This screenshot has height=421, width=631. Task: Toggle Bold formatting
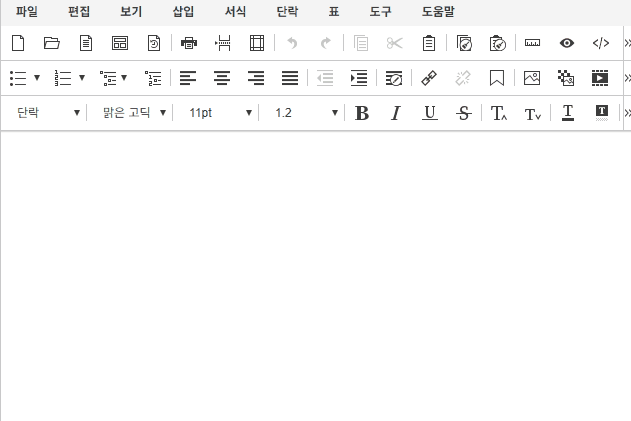[x=362, y=113]
